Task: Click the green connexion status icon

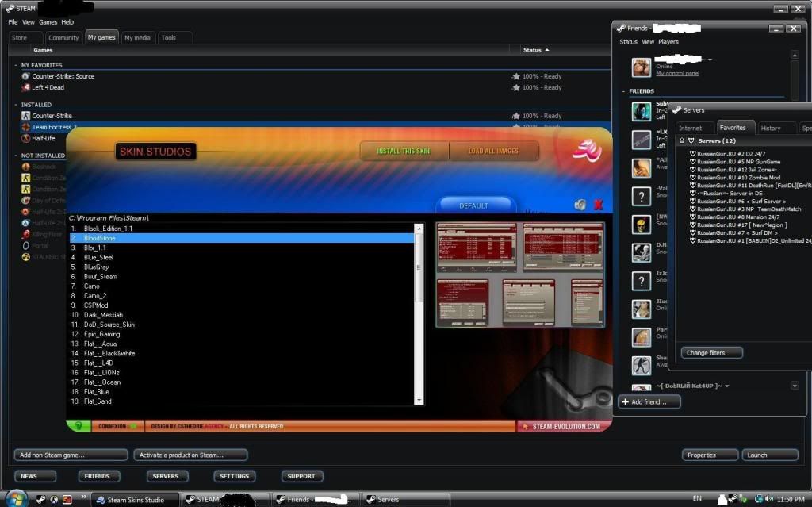Action: tap(79, 425)
